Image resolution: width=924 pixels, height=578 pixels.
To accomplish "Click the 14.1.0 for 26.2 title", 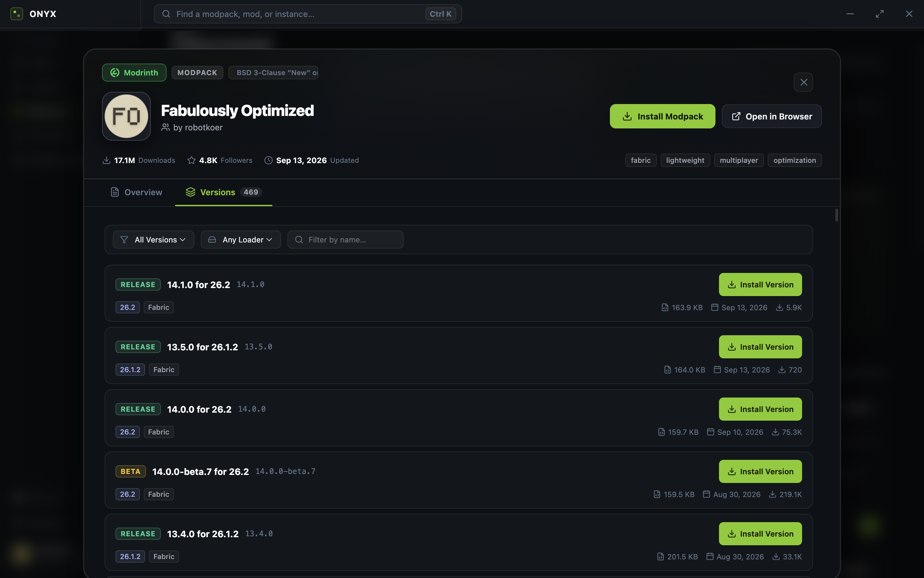I will tap(199, 285).
